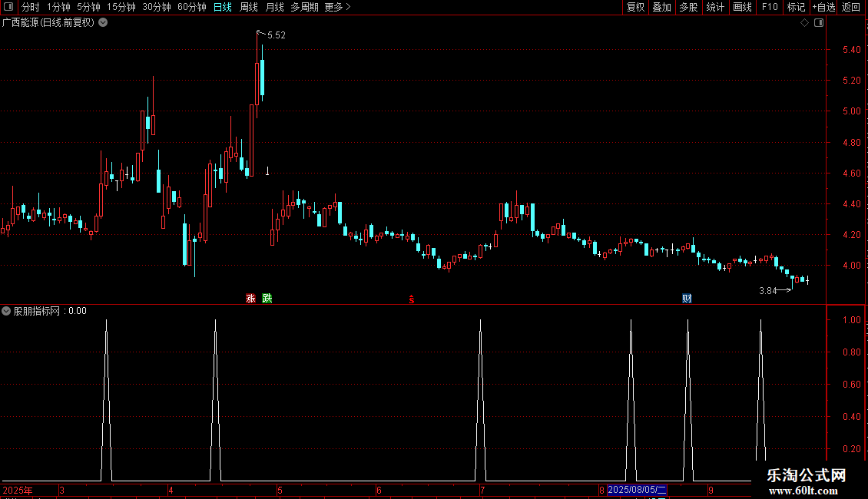This screenshot has width=868, height=499.
Task: Click the 3.84 low price label
Action: (x=768, y=291)
